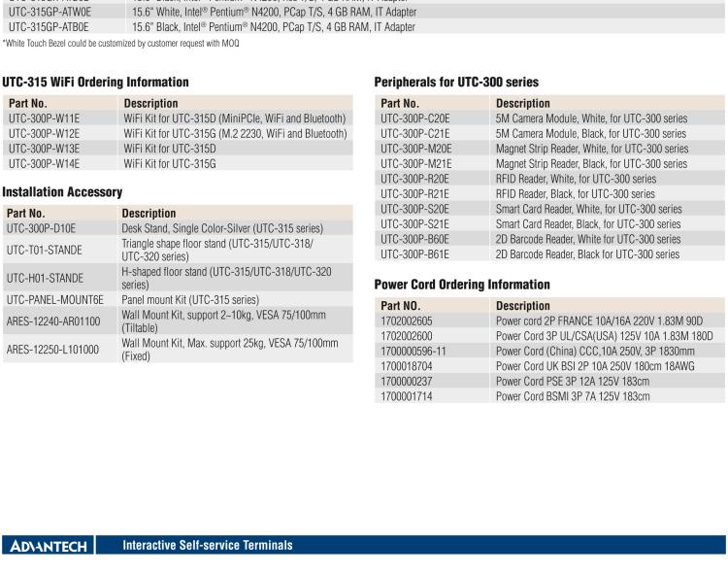728x574 pixels.
Task: Select the UTC-315 WiFi Ordering Information heading
Action: [95, 83]
